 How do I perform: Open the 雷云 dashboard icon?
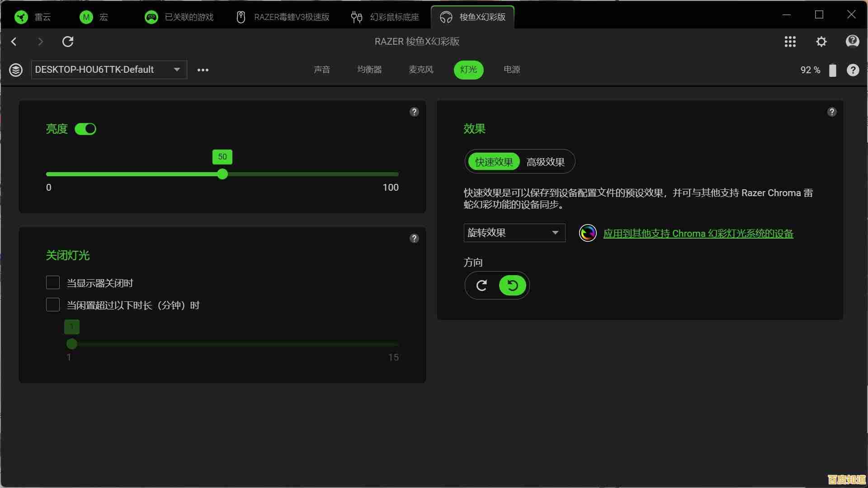pos(21,17)
